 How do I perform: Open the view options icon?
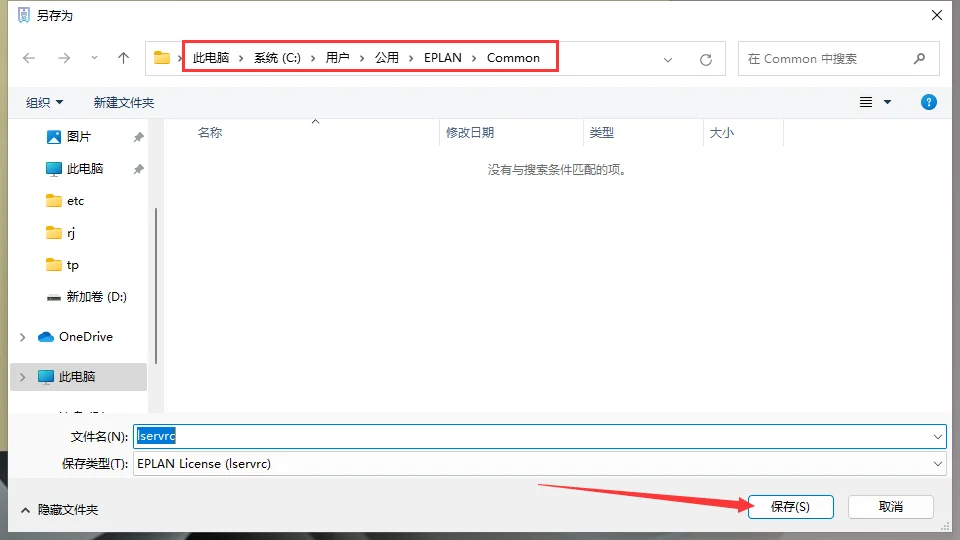[x=867, y=102]
